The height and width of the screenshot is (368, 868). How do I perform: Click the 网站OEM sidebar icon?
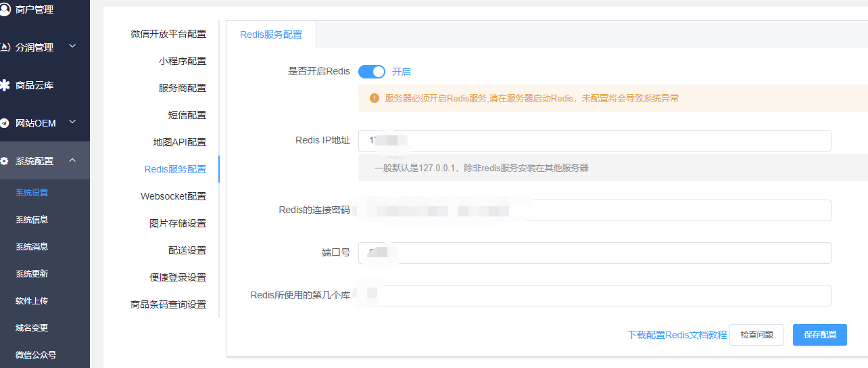[x=5, y=123]
